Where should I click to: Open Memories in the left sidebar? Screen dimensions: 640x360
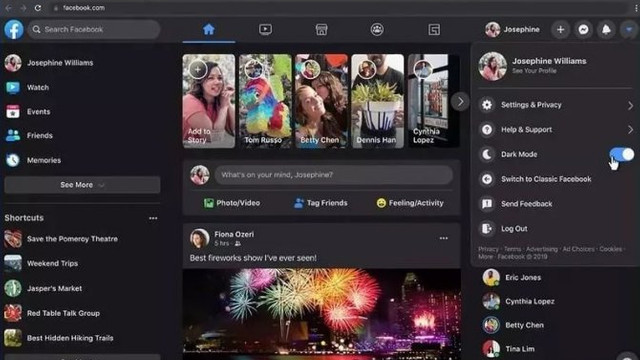point(33,160)
